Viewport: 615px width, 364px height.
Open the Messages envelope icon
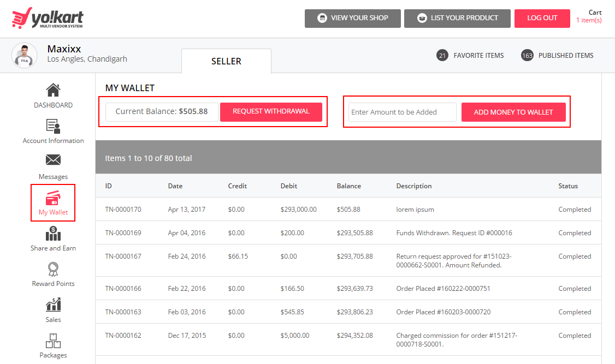(53, 160)
